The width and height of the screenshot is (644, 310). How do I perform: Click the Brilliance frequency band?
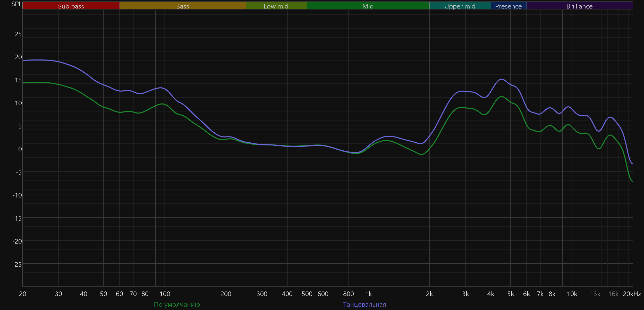click(579, 6)
